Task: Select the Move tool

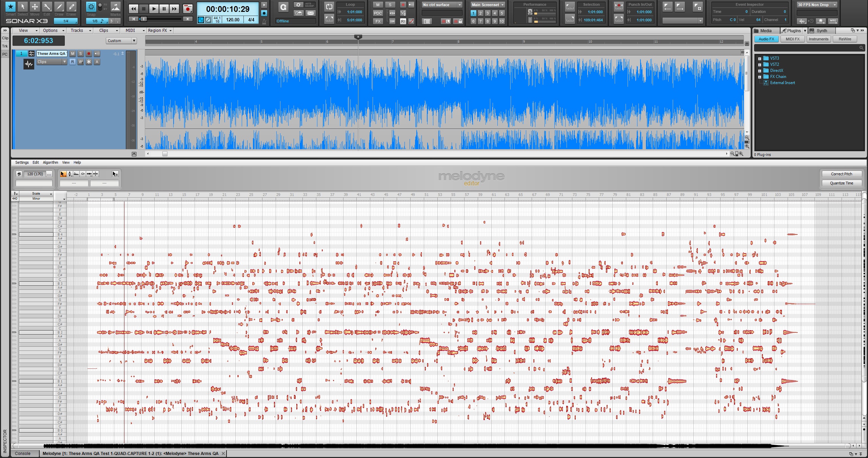Action: (35, 6)
